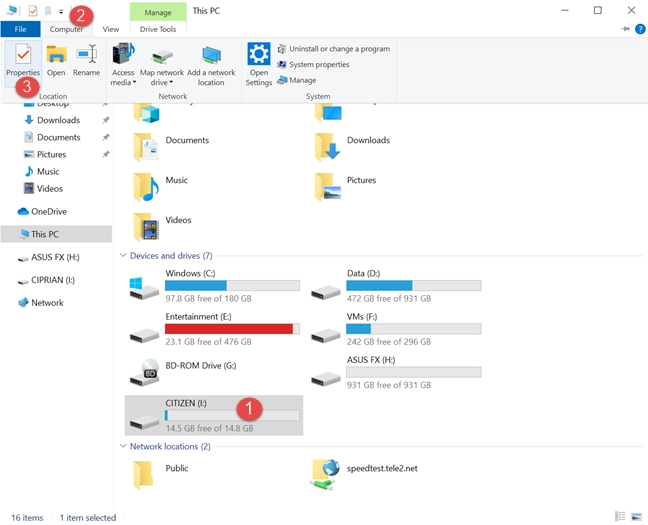The image size is (648, 525).
Task: Click the Data (D:) drive icon
Action: point(326,292)
